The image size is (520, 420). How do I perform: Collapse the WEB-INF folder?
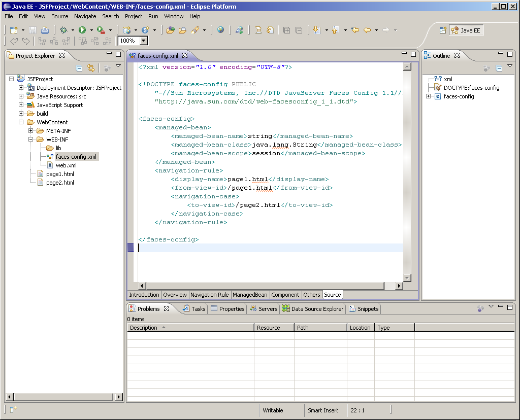tap(31, 139)
